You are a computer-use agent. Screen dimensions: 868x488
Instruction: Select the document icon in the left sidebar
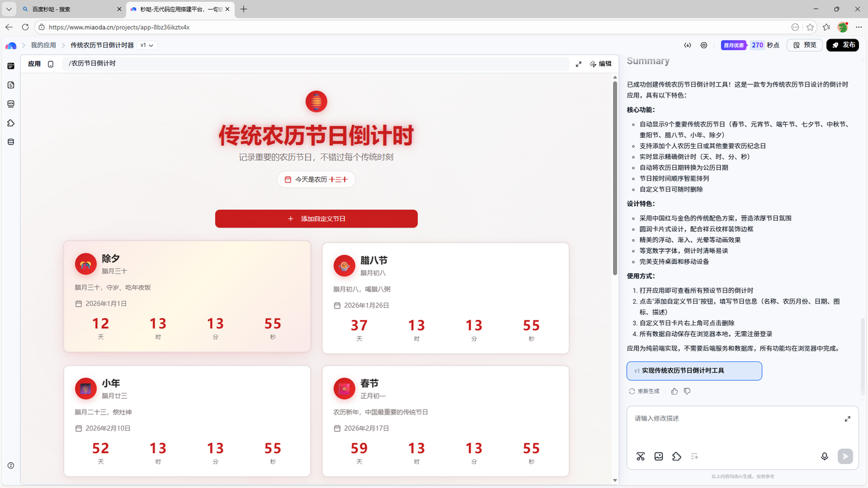point(10,85)
